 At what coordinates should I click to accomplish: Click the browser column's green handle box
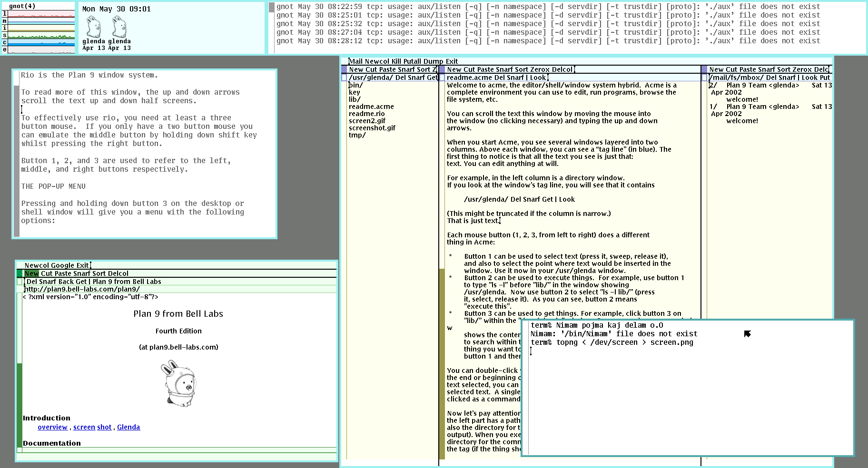tap(20, 273)
